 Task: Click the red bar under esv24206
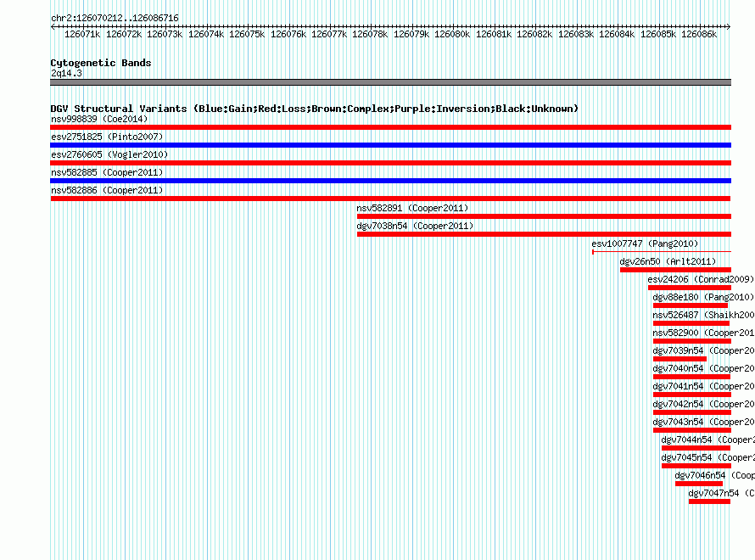[690, 288]
